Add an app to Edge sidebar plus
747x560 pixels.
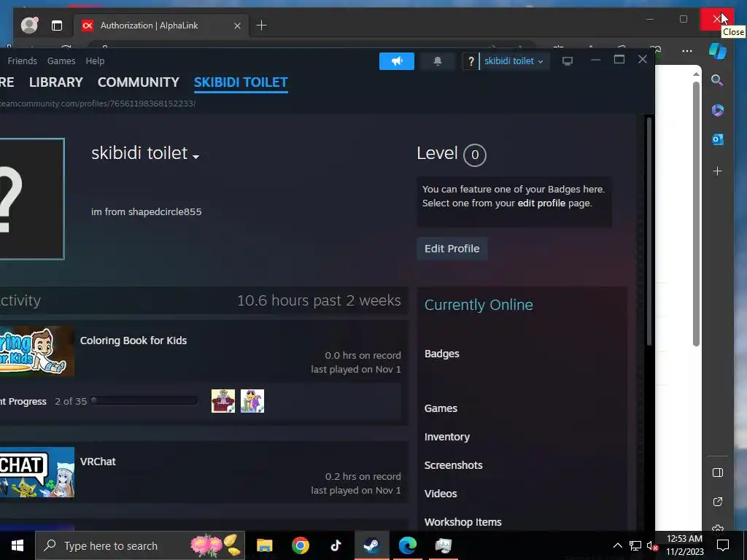pos(718,171)
